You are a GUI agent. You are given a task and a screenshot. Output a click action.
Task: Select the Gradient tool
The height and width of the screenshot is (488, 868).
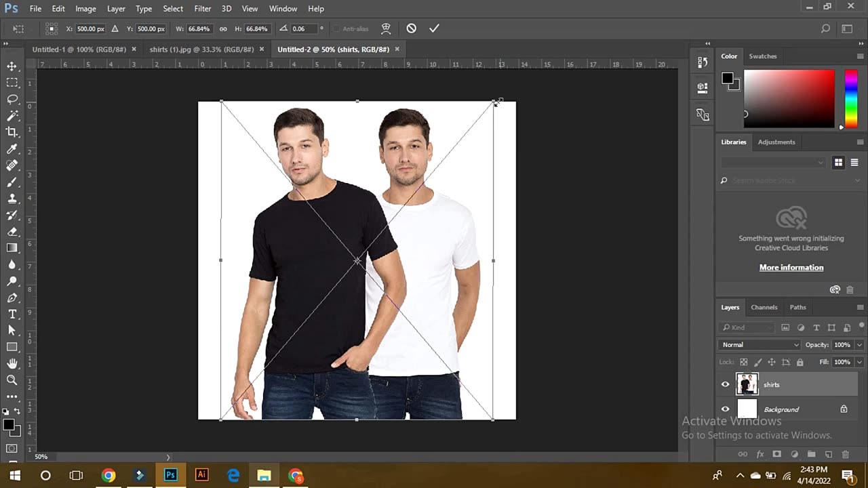[x=12, y=248]
